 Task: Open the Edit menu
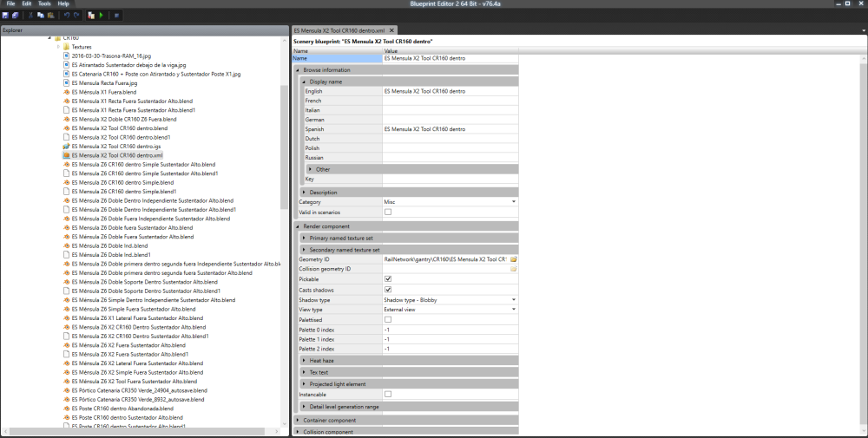click(x=27, y=3)
